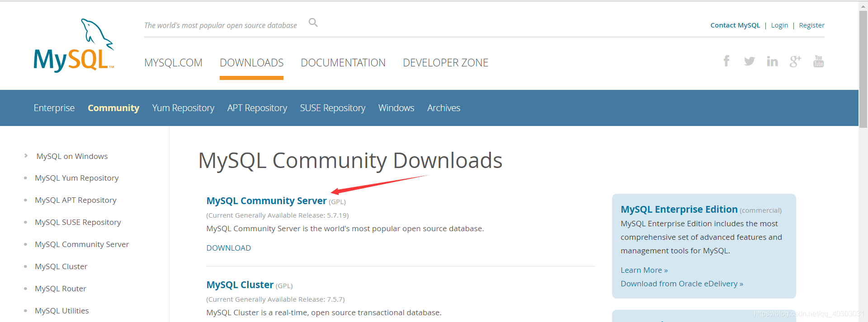The image size is (868, 322).
Task: Click Contact MySQL link
Action: (735, 25)
